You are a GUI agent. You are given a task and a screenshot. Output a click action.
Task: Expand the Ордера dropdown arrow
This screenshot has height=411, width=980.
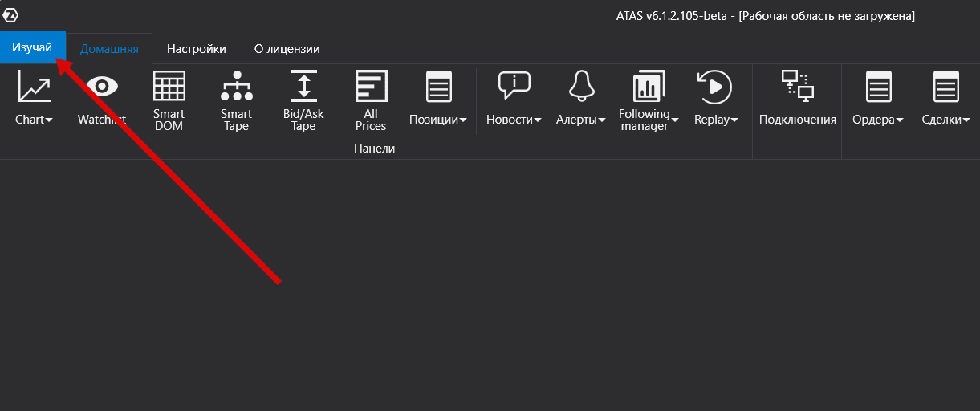click(x=900, y=120)
